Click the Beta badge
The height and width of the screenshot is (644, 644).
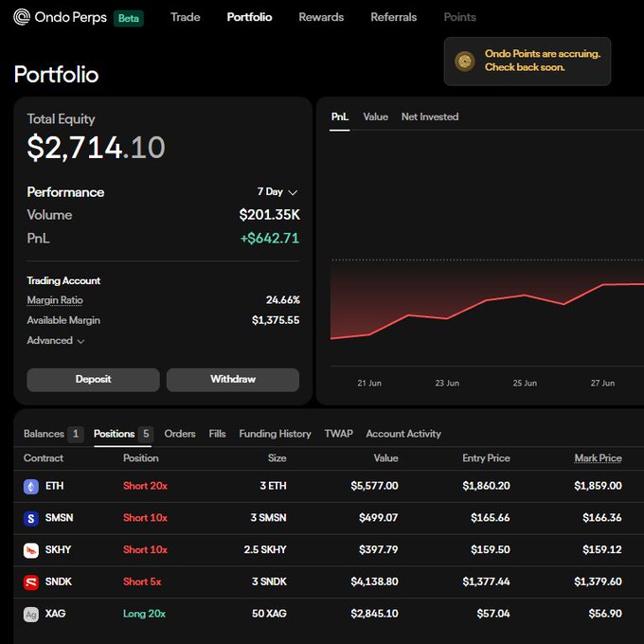129,18
